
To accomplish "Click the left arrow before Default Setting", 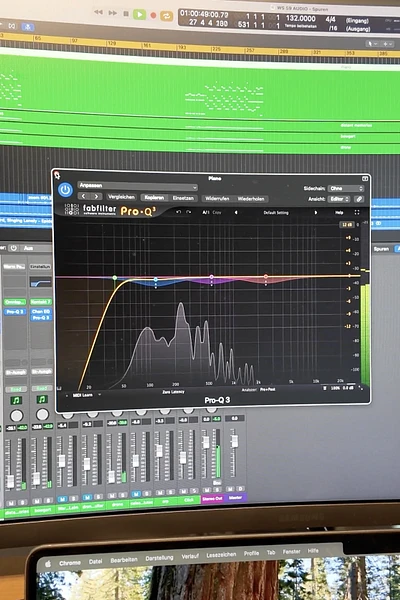I will [236, 212].
